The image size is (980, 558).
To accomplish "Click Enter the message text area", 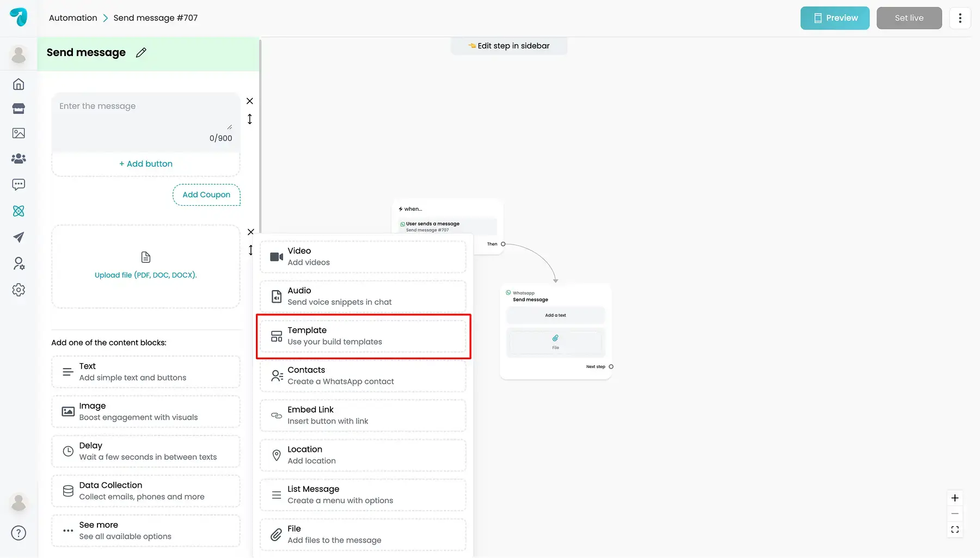I will pyautogui.click(x=146, y=122).
